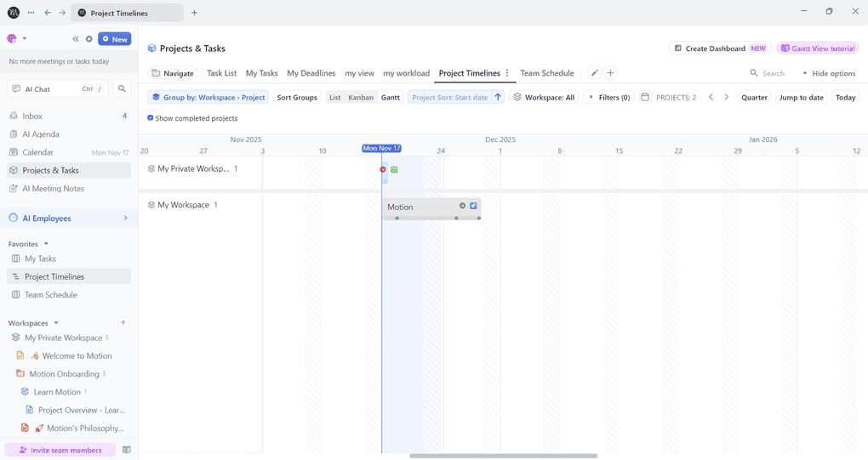The image size is (868, 460).
Task: Click the Sort Groups button
Action: [297, 97]
